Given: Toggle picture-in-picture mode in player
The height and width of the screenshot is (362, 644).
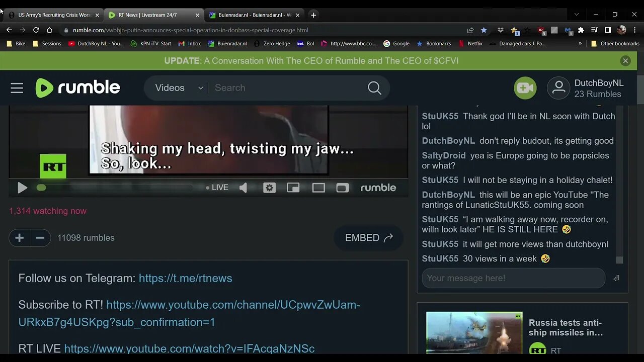Looking at the screenshot, I should tap(293, 188).
